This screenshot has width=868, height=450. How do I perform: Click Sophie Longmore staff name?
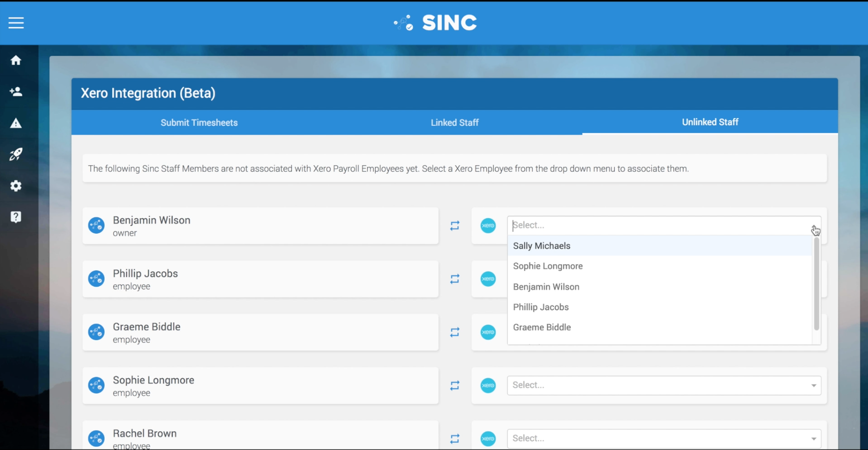(154, 380)
